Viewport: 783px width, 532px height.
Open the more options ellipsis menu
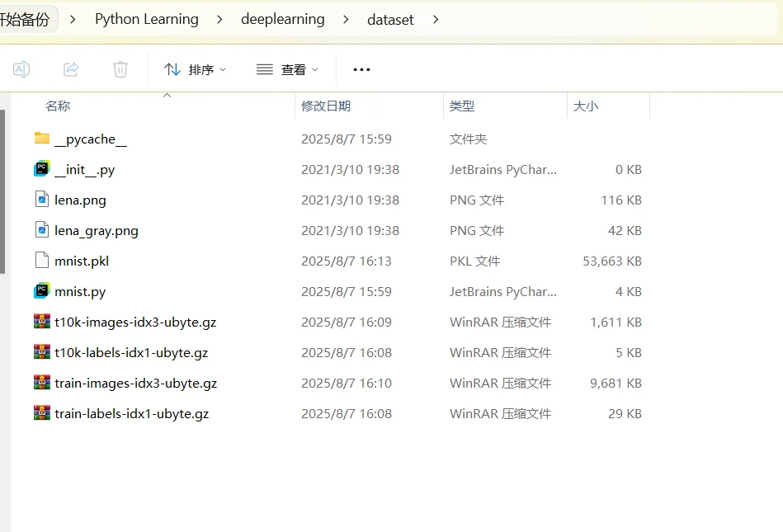click(361, 69)
